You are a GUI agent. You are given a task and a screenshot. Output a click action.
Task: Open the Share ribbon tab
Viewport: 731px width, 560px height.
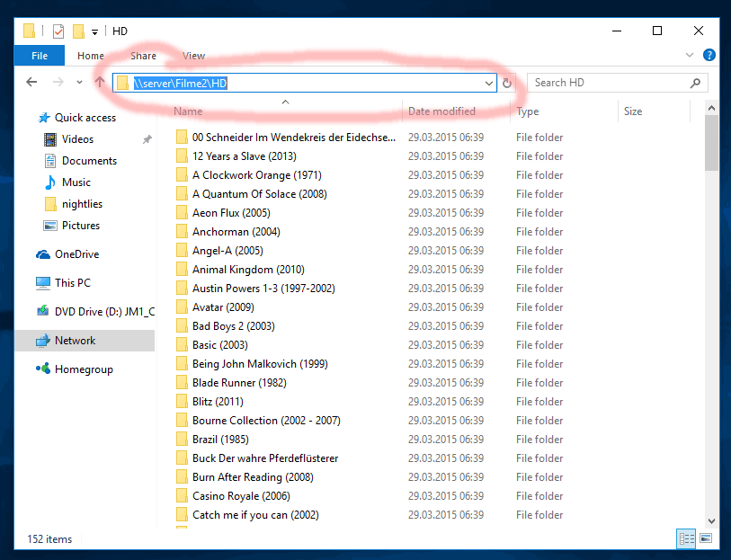pyautogui.click(x=143, y=56)
